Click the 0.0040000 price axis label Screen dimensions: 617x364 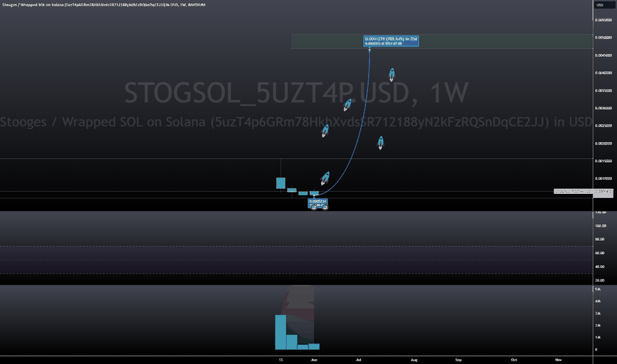tap(603, 73)
